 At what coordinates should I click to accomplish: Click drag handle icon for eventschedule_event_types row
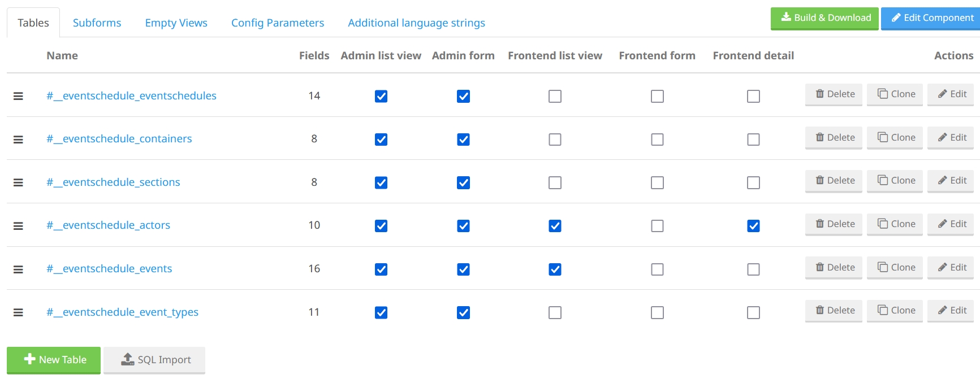(18, 312)
